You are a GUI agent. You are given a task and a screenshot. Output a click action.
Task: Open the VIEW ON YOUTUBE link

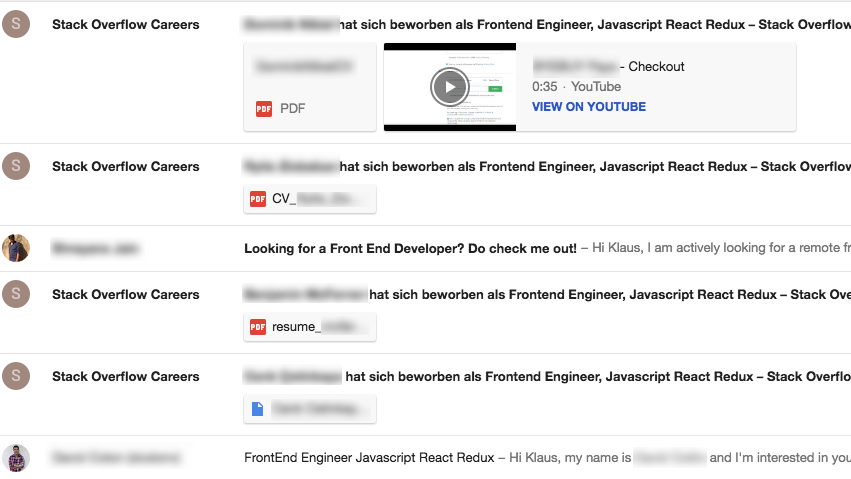click(x=589, y=107)
